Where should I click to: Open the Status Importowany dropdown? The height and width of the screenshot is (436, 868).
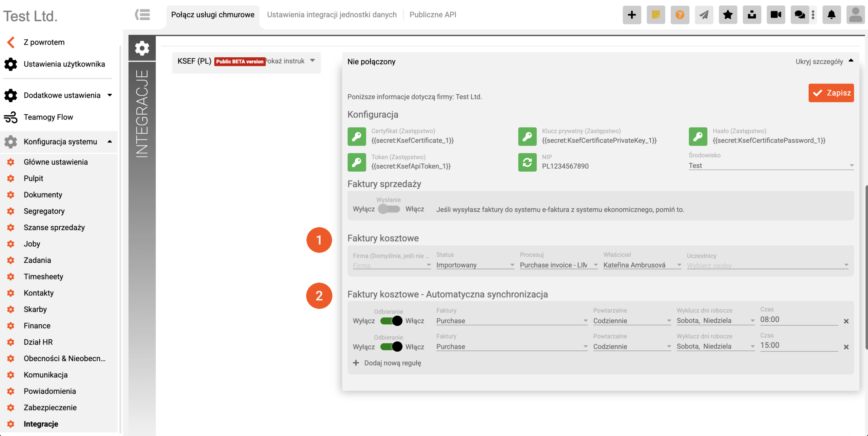click(475, 265)
